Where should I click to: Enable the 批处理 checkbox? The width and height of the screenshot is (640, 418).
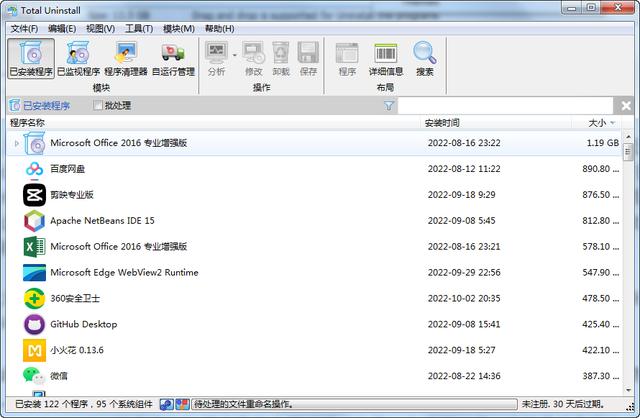pos(98,106)
